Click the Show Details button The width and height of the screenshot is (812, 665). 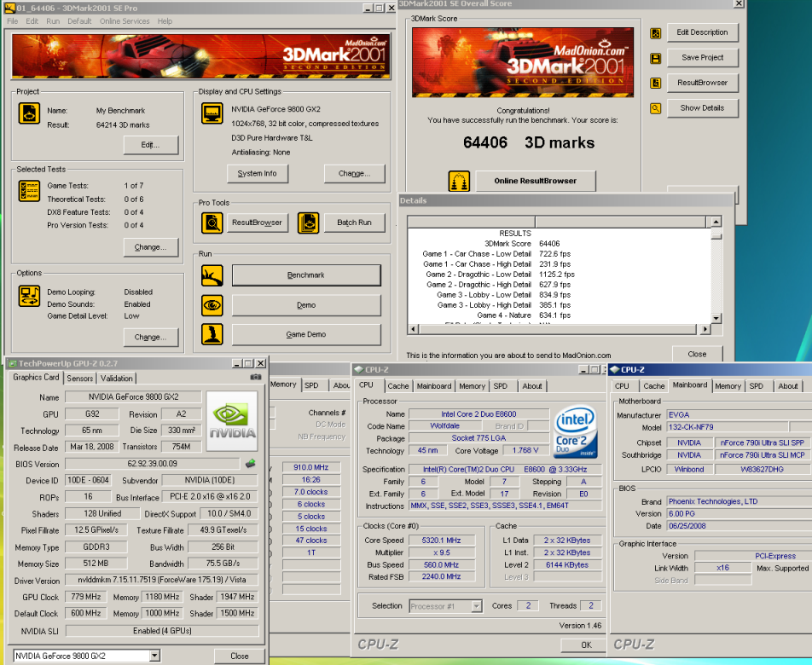point(702,107)
